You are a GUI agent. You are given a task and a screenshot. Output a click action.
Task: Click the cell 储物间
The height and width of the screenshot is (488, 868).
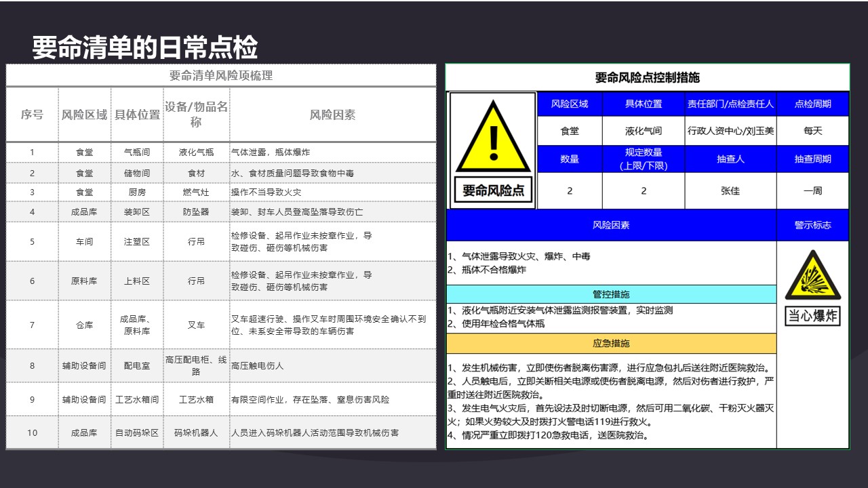click(x=137, y=174)
